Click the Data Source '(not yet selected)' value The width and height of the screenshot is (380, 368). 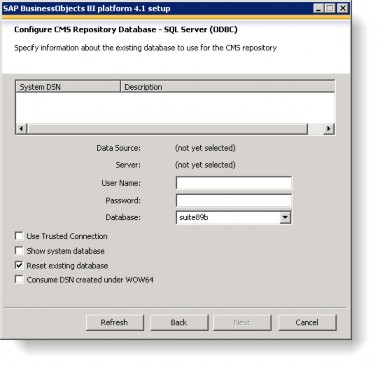(x=205, y=148)
